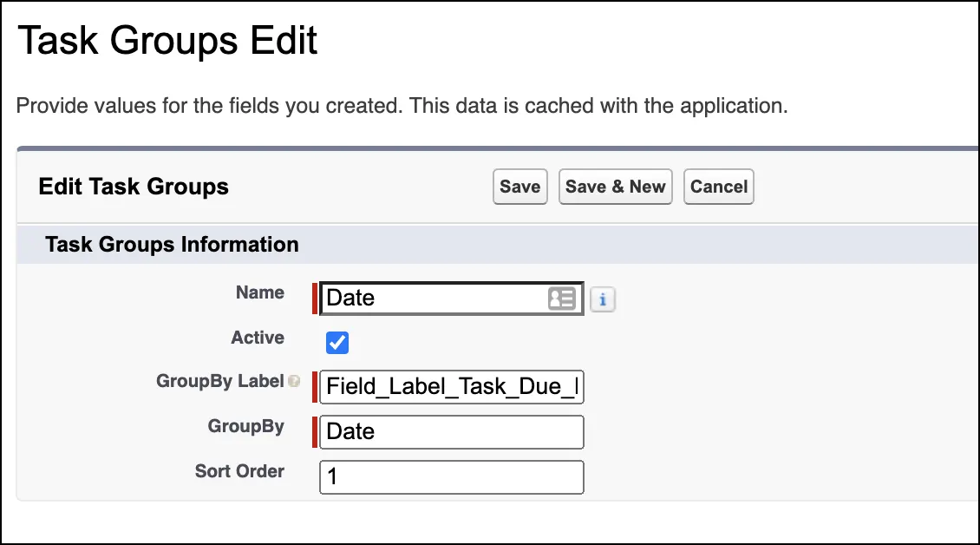Click the Task Groups Information section header

click(x=172, y=244)
